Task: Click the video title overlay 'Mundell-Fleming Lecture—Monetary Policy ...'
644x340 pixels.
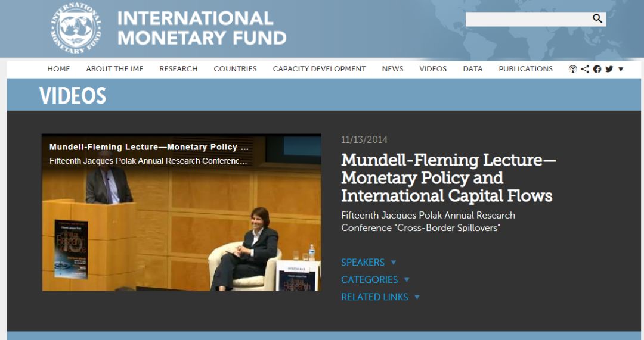Action: 149,147
